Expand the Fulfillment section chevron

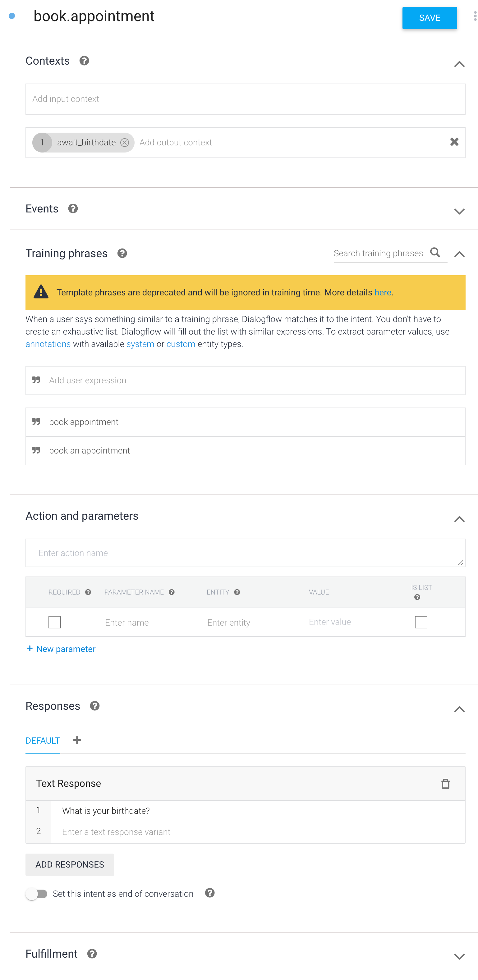459,956
